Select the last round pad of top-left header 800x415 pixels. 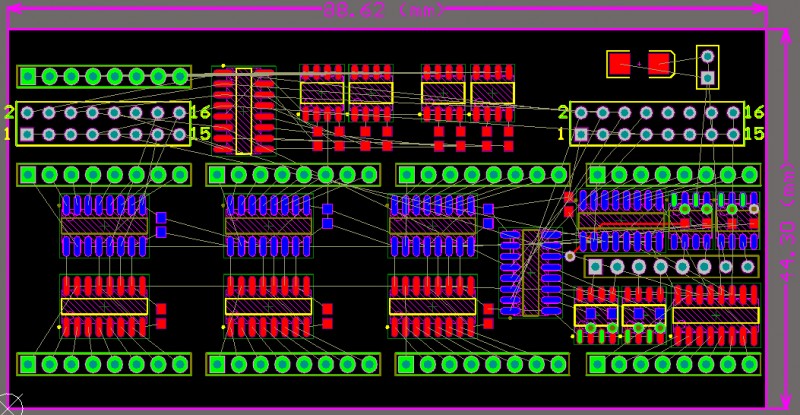coord(180,76)
